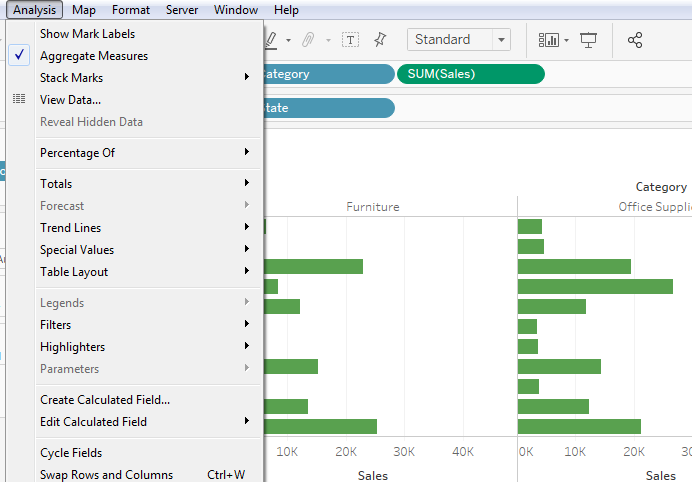Toggle the show mark labels text icon
Image resolution: width=692 pixels, height=482 pixels.
[x=351, y=40]
